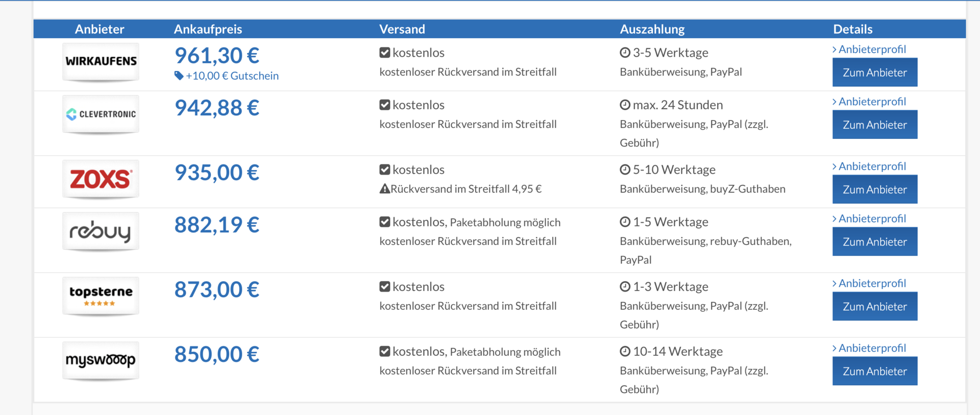Go to Clevertronic via Zum Anbieter button
The height and width of the screenshot is (415, 980).
(x=875, y=125)
